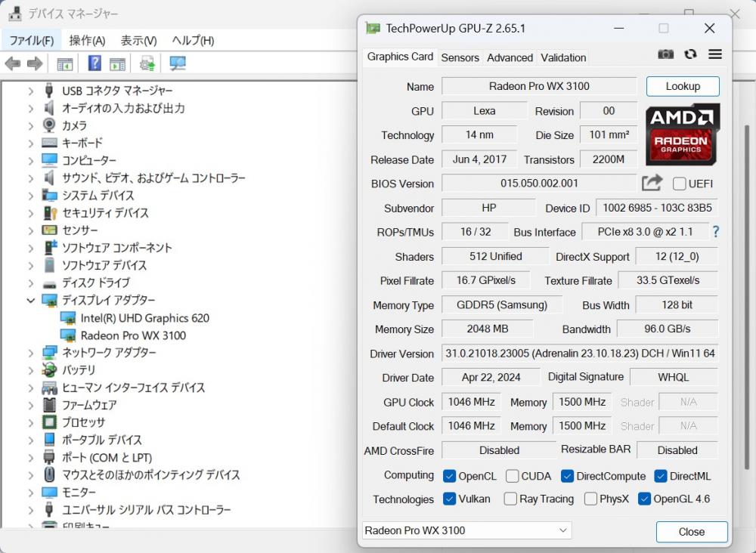Image resolution: width=756 pixels, height=553 pixels.
Task: Open the 表示(V) menu
Action: [139, 41]
